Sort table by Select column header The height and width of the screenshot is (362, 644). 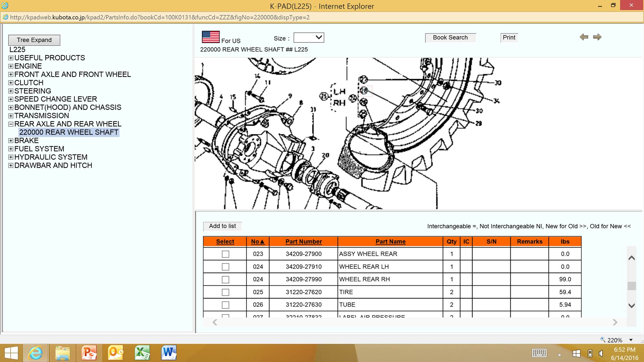225,242
